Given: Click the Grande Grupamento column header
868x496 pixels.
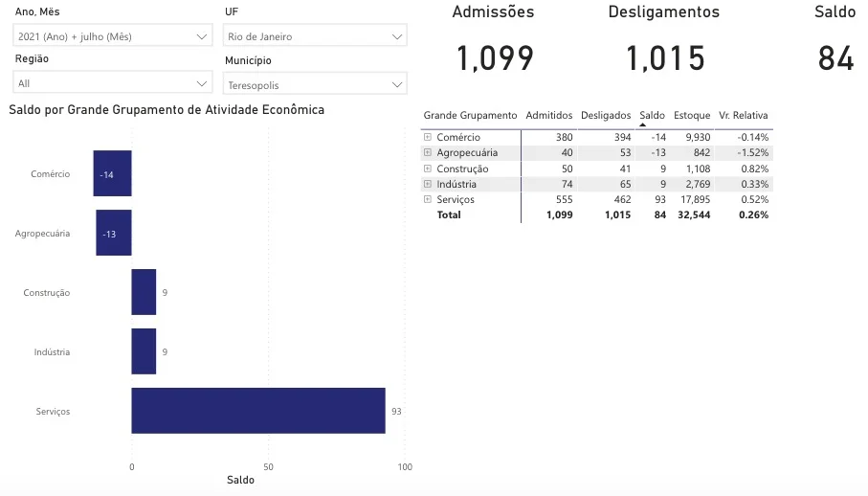Looking at the screenshot, I should pos(470,116).
